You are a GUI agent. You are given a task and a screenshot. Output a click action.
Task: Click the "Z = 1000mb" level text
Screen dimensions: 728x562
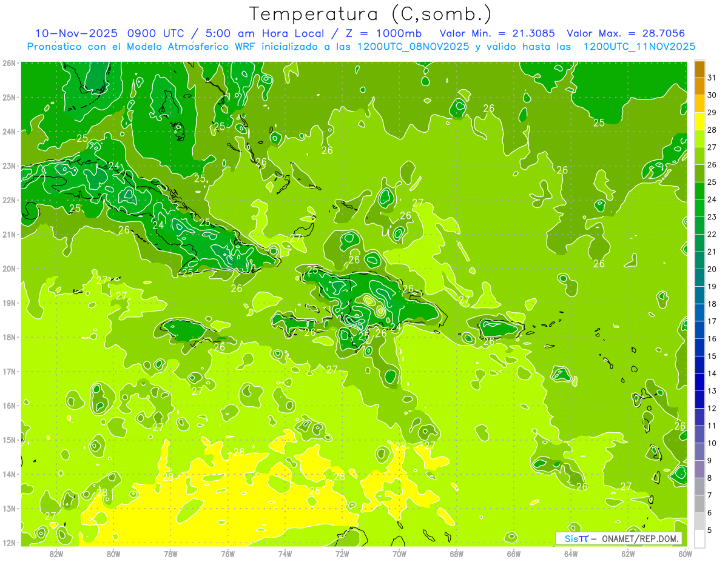click(x=385, y=33)
